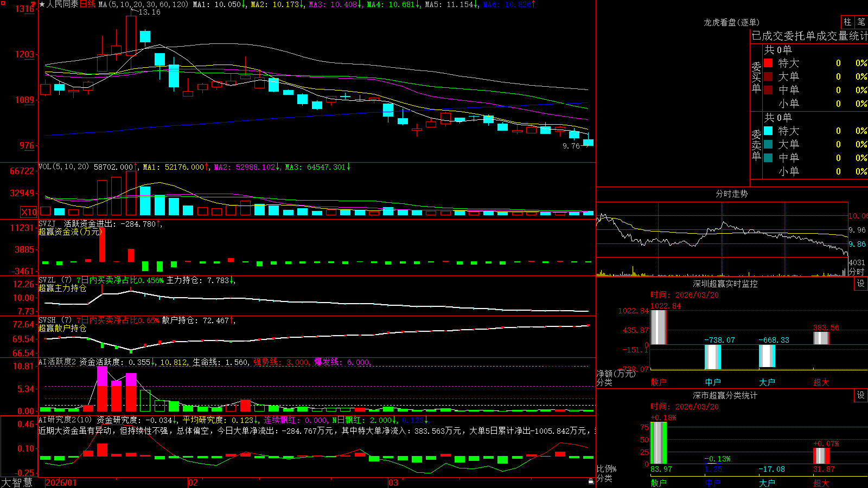Click the X10 volume scale box
868x488 pixels.
(29, 212)
